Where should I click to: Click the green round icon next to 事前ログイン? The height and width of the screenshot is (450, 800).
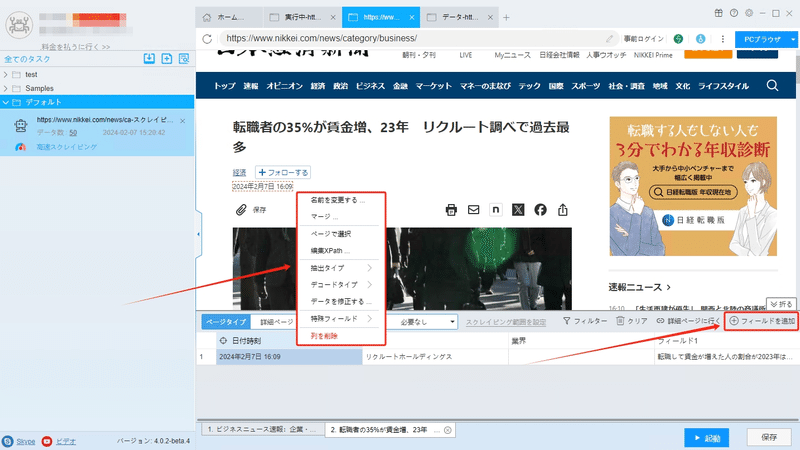click(678, 39)
